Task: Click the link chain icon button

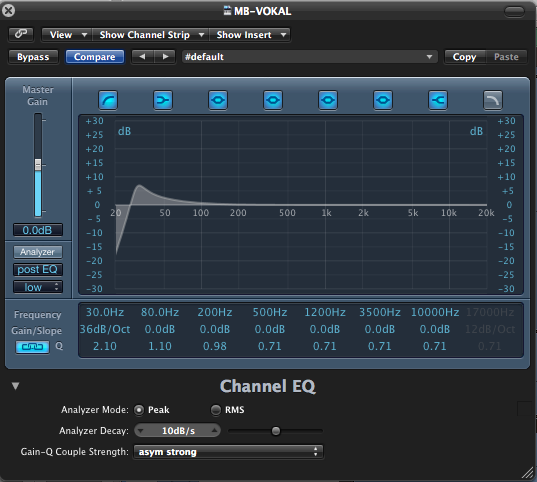Action: tap(21, 34)
